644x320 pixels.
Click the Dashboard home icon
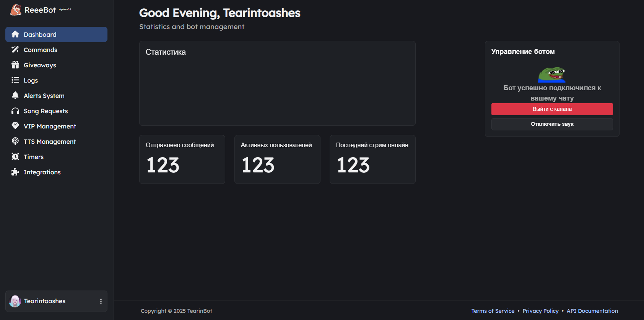[15, 34]
